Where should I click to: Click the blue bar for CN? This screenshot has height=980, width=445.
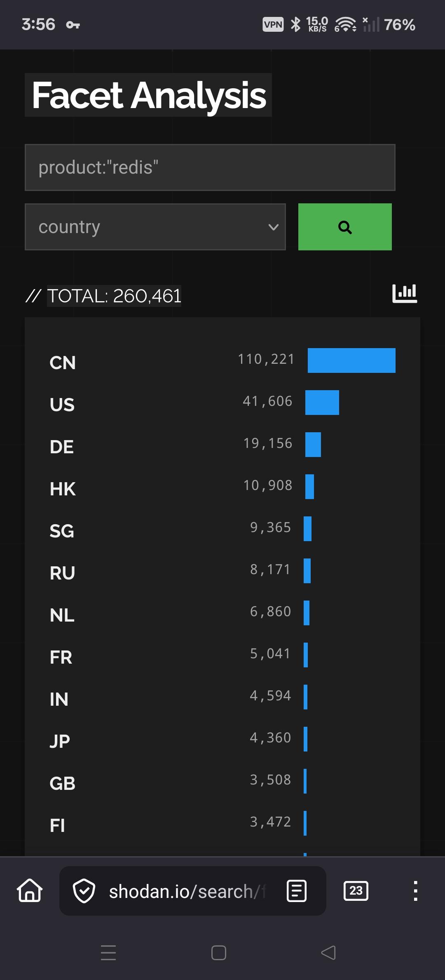[351, 360]
